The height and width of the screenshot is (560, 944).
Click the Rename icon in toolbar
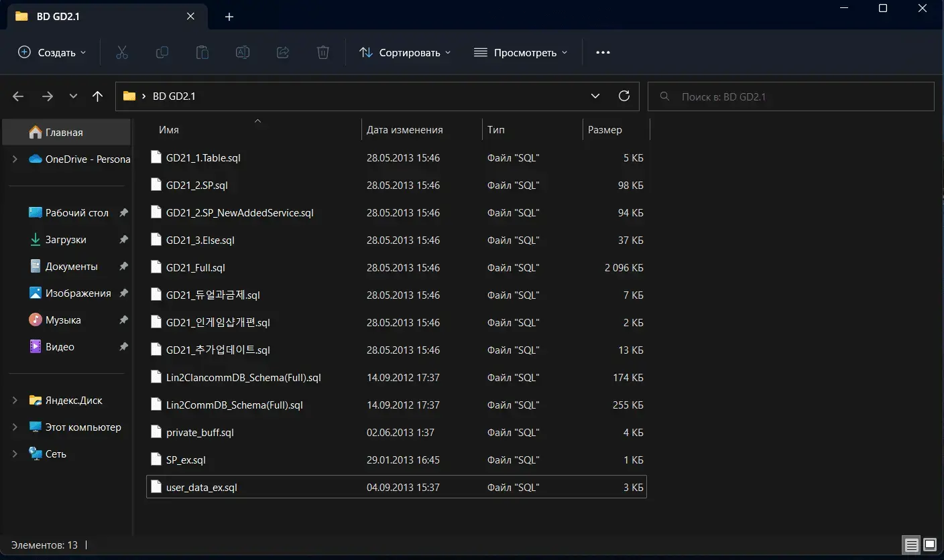click(x=243, y=52)
